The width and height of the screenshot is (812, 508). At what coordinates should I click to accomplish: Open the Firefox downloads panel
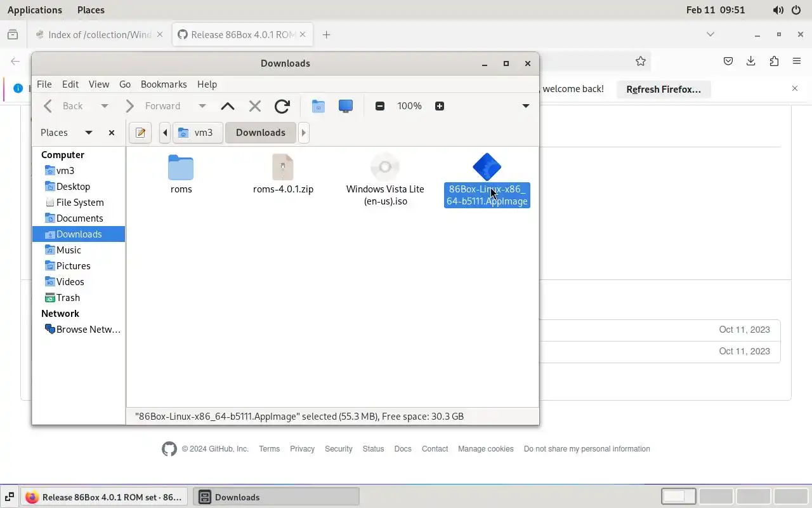(x=751, y=61)
